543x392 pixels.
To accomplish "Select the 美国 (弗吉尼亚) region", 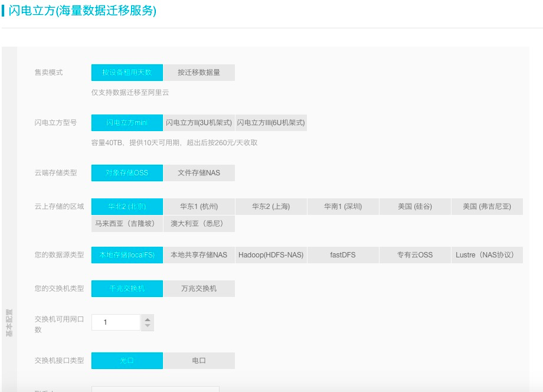I will point(488,207).
